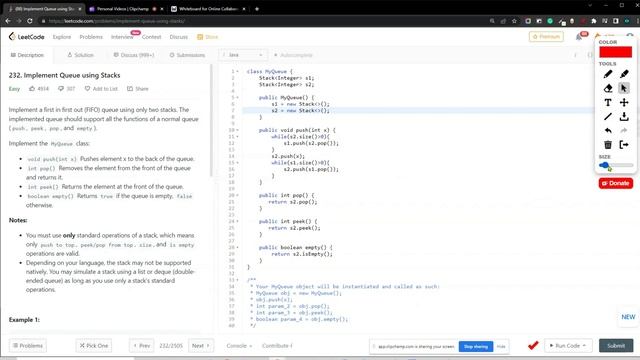
Task: Open the Problems nav item
Action: (x=91, y=37)
